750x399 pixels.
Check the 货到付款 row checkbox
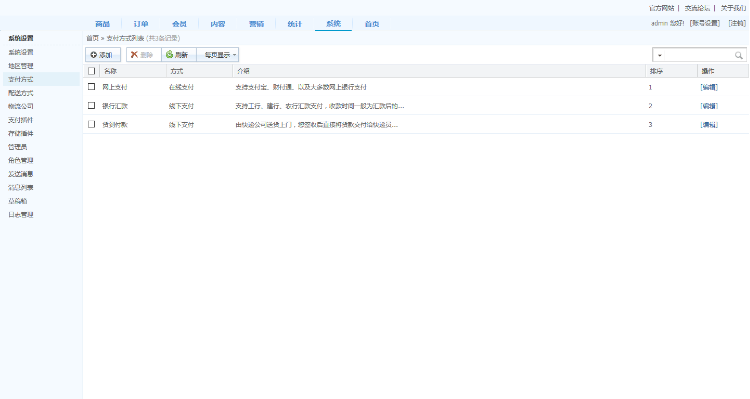pyautogui.click(x=91, y=124)
